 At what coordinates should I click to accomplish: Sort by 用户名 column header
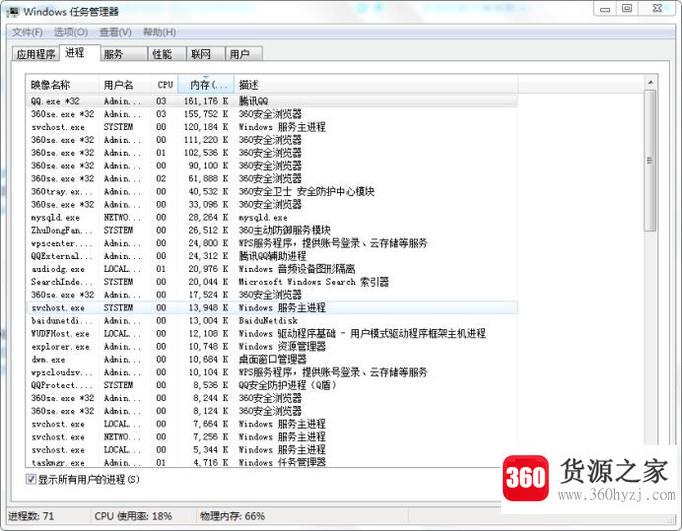click(x=125, y=85)
